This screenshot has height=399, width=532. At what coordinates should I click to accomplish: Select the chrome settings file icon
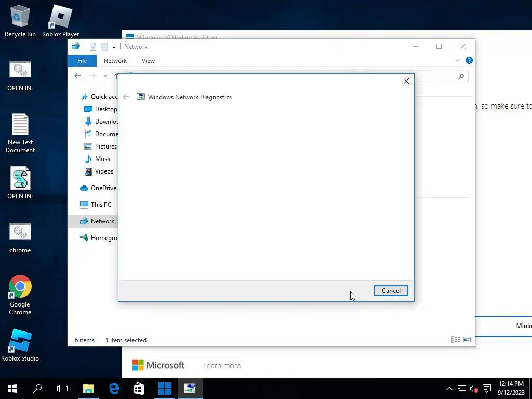[x=20, y=238]
